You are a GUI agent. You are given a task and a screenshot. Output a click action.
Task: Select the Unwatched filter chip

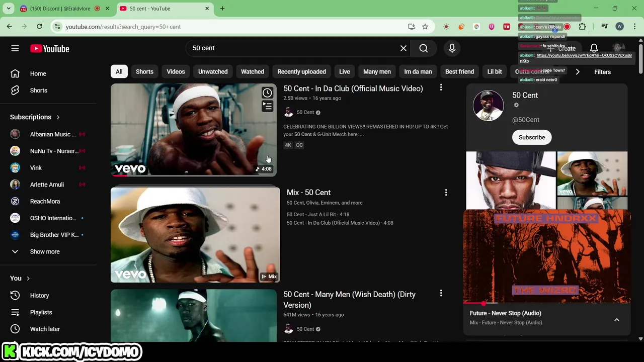point(213,71)
